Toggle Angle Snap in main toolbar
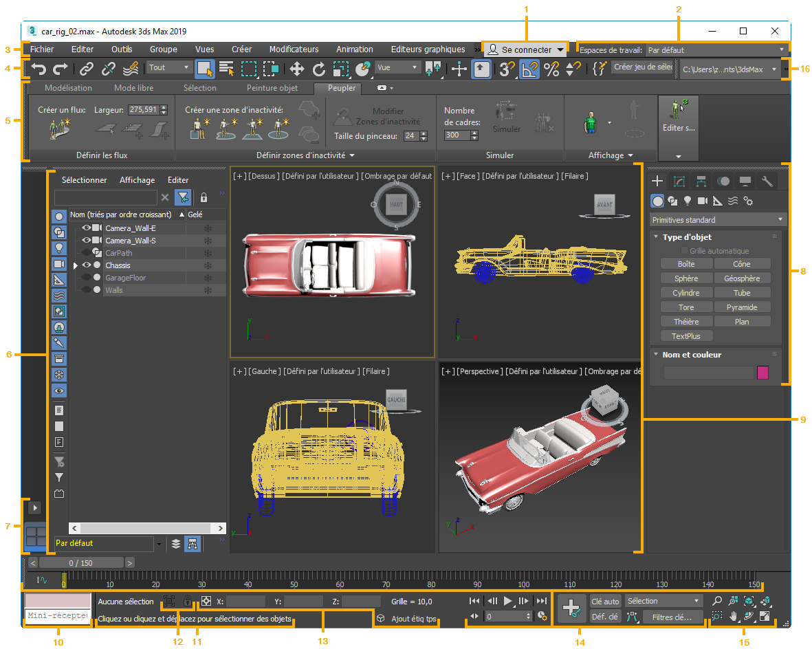 point(529,68)
